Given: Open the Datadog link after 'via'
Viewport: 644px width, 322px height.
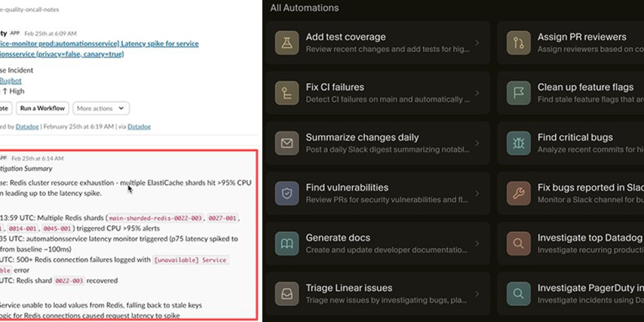Looking at the screenshot, I should point(138,127).
